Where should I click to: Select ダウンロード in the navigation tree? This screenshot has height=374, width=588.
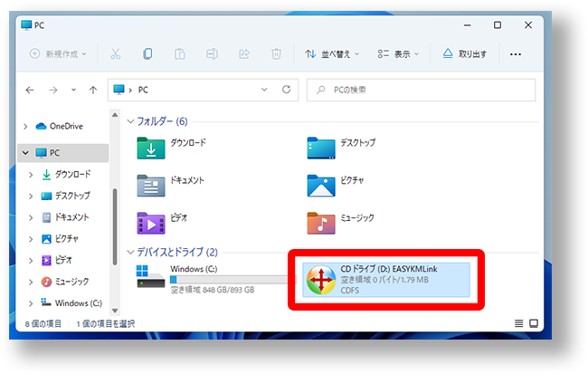pos(72,174)
